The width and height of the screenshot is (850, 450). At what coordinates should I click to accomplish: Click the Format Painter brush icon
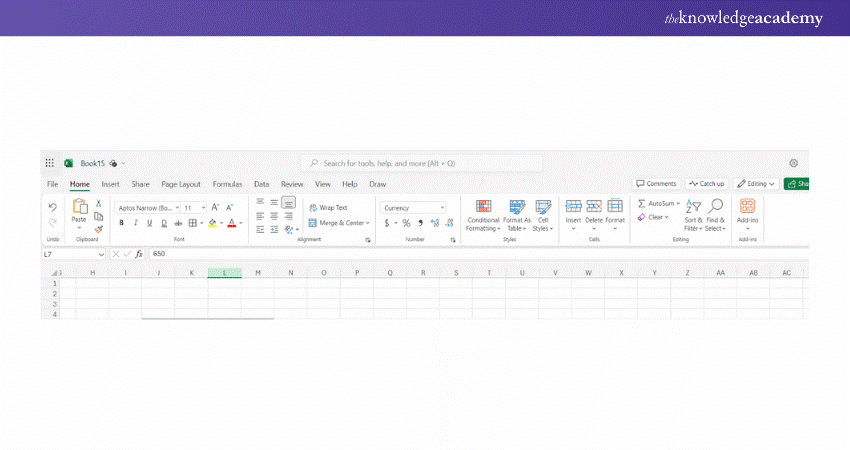(99, 228)
